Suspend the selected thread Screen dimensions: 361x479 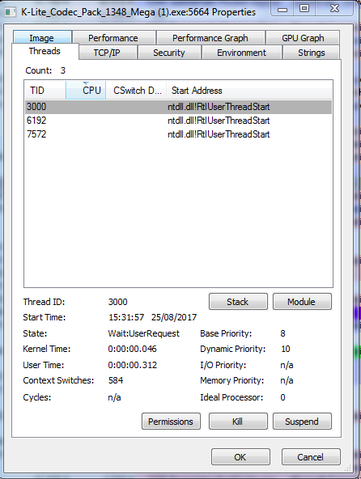click(x=302, y=422)
